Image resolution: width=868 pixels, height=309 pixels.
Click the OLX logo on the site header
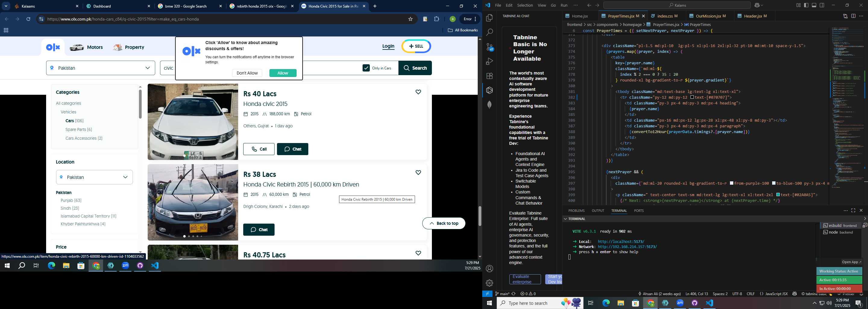[x=53, y=47]
